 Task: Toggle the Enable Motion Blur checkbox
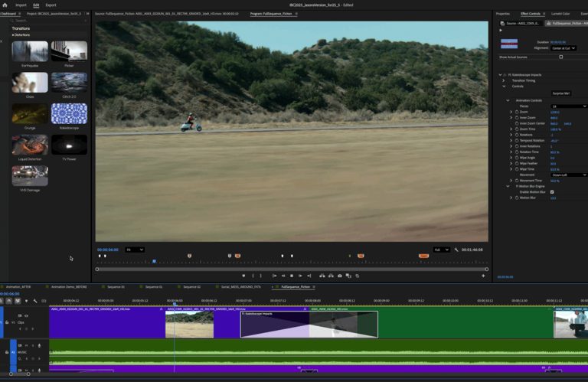click(552, 192)
